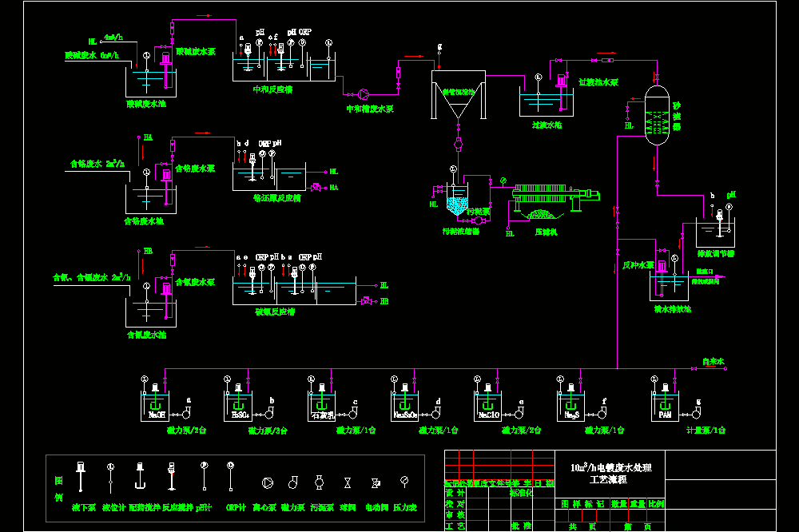The image size is (799, 532).
Task: Select the 反应搅拌 agitator symbol in legend
Action: click(x=172, y=476)
